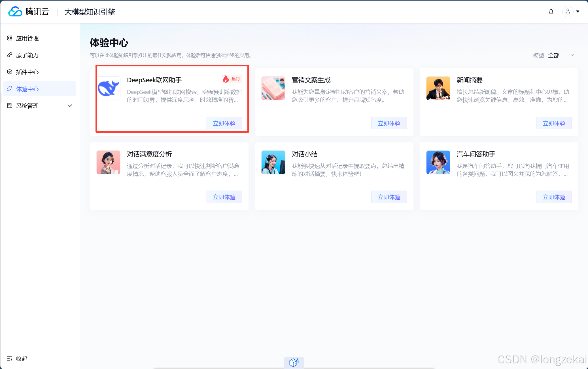
Task: Go to 应用管理 menu
Action: click(x=27, y=38)
